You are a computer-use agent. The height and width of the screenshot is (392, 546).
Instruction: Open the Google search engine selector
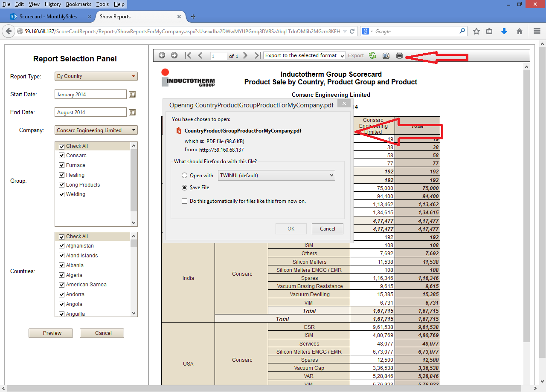coord(367,31)
